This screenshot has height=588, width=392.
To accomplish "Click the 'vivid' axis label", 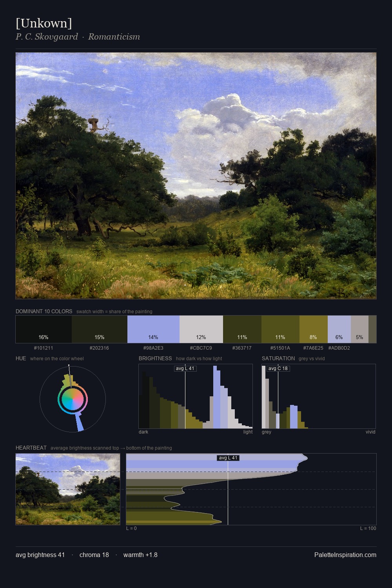I will (x=370, y=432).
